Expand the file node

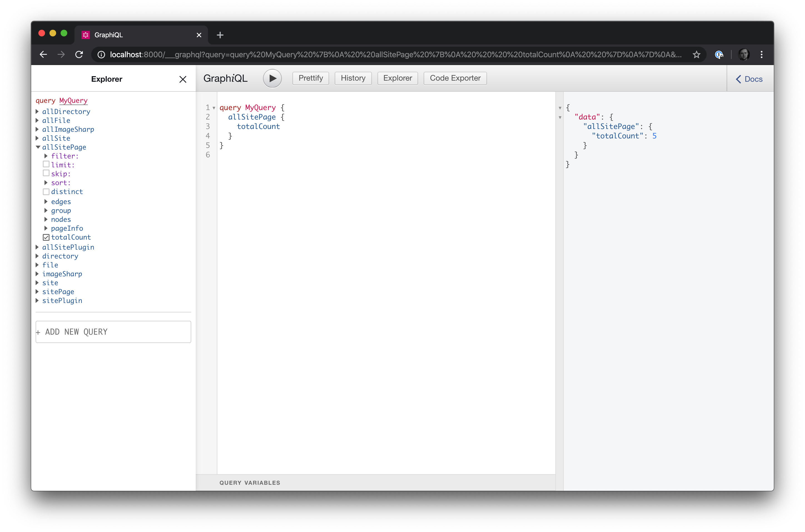point(37,265)
